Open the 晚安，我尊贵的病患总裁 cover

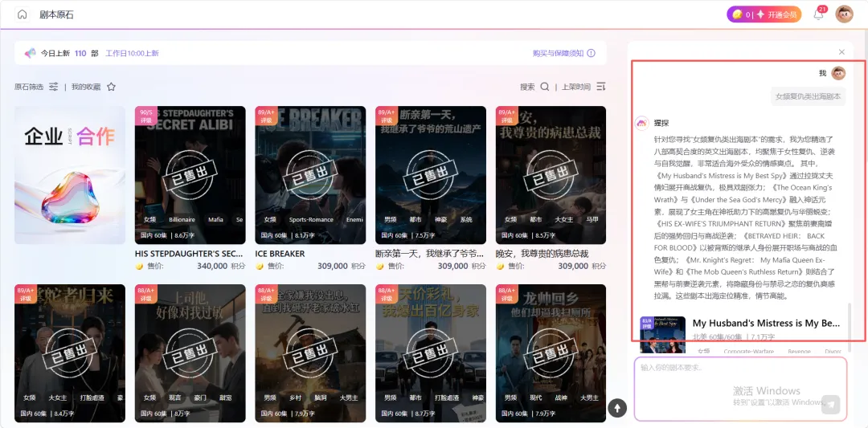[x=551, y=175]
